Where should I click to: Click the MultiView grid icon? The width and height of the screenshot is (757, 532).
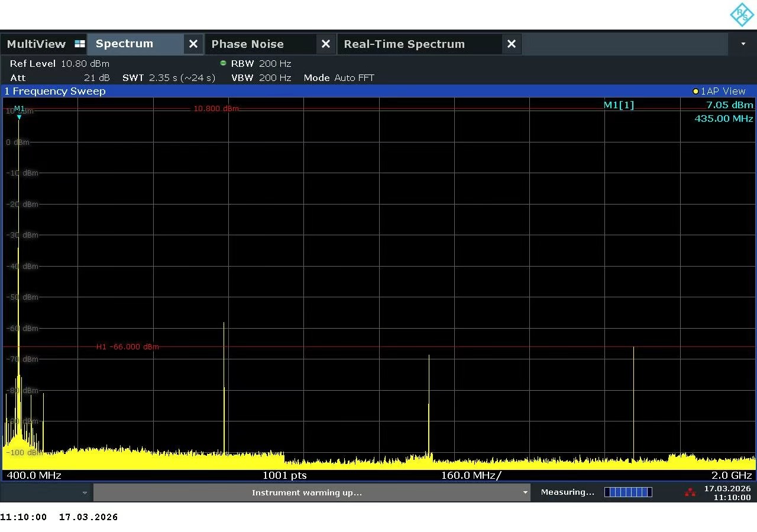(80, 44)
